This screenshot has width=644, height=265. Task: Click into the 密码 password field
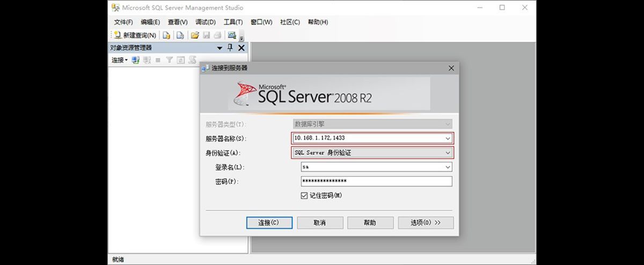click(377, 182)
